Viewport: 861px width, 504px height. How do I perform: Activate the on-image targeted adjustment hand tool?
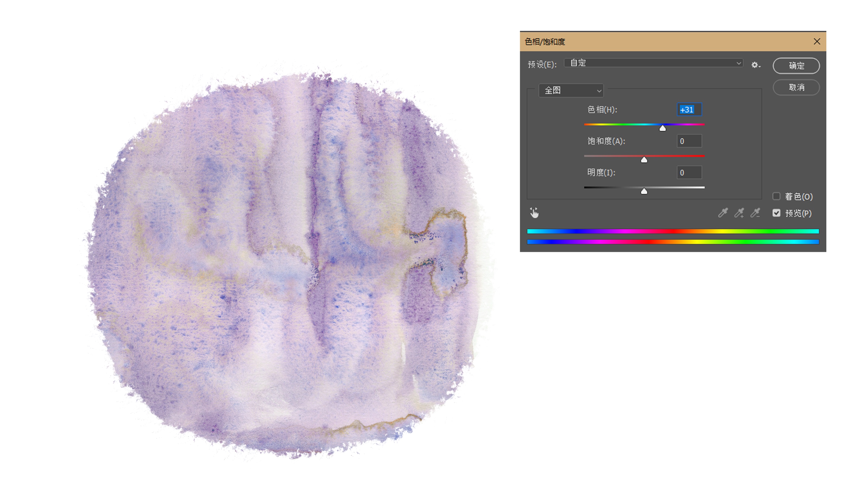[534, 213]
